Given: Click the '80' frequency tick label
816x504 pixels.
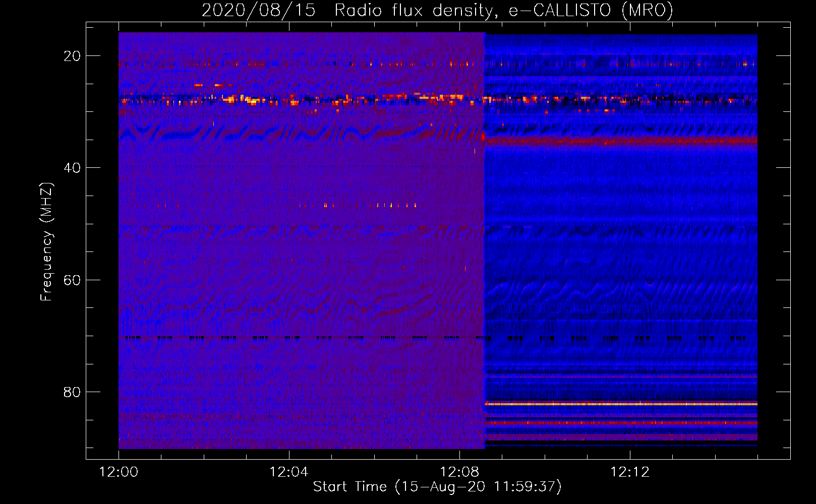Looking at the screenshot, I should tap(72, 392).
